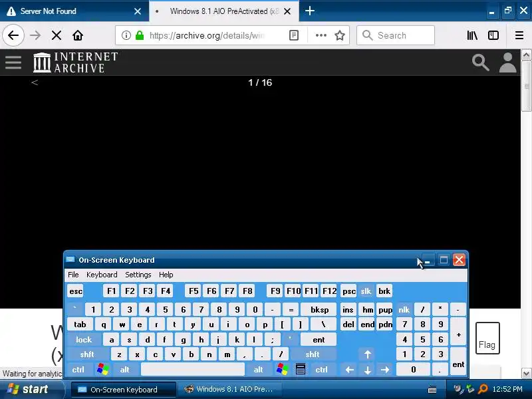Click the pup page up key
Image resolution: width=532 pixels, height=399 pixels.
pyautogui.click(x=385, y=310)
